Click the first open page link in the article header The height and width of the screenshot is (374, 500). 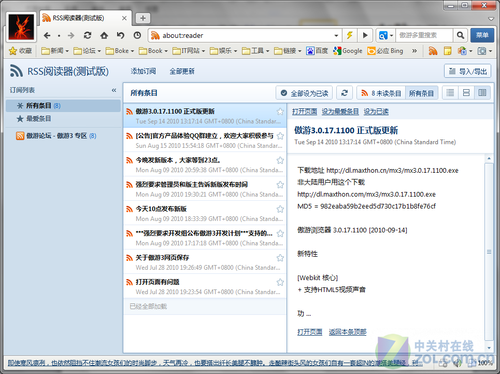(304, 112)
